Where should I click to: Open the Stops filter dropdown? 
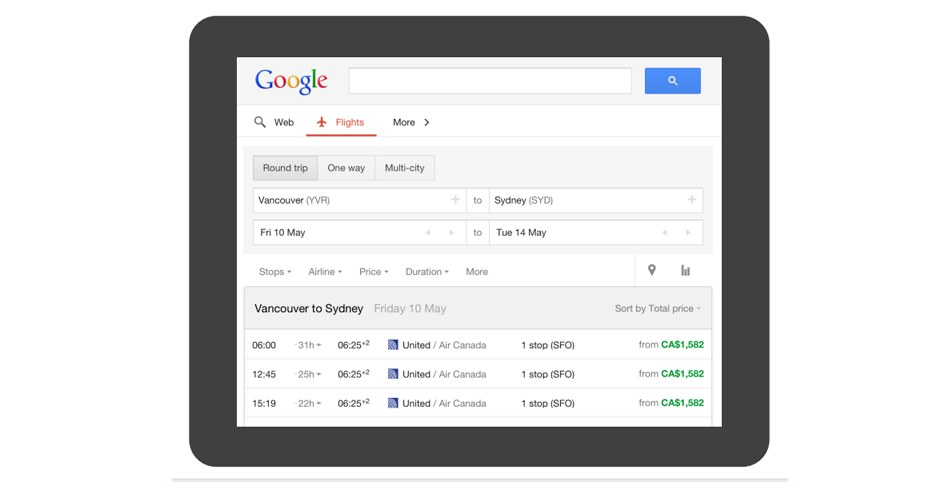[x=275, y=272]
